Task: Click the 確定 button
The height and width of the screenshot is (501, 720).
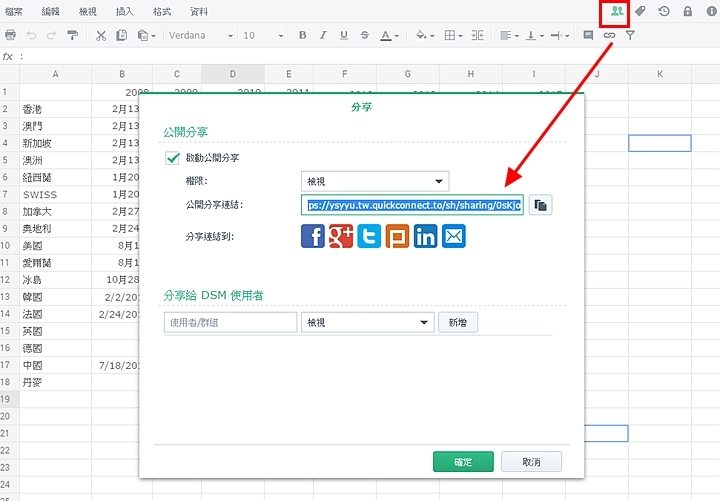Action: (463, 462)
